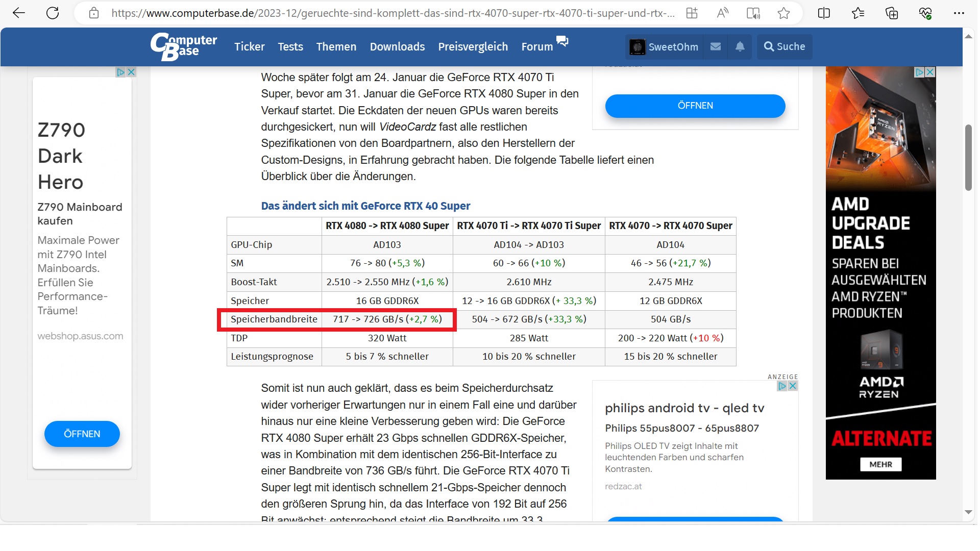Screen dimensions: 980x551
Task: Click the address bar URL
Action: point(393,13)
